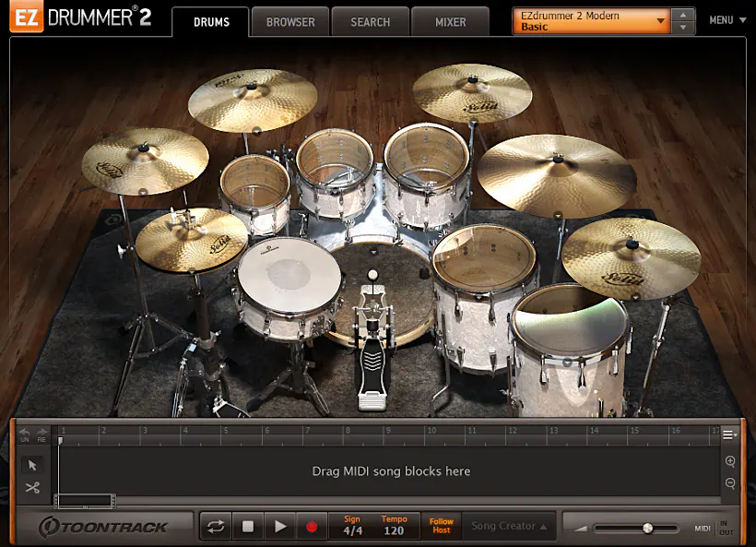
Task: Click the 'Drag MIDI song blocks here' area
Action: point(391,470)
